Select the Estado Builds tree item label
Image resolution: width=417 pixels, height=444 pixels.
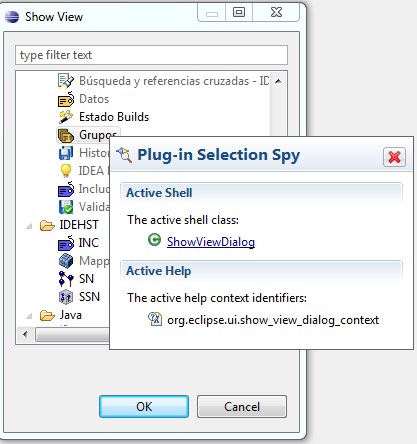114,117
